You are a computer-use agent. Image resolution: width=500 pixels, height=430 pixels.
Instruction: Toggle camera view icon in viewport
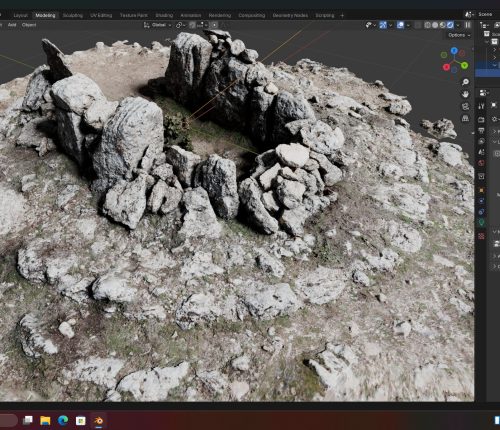click(x=465, y=106)
